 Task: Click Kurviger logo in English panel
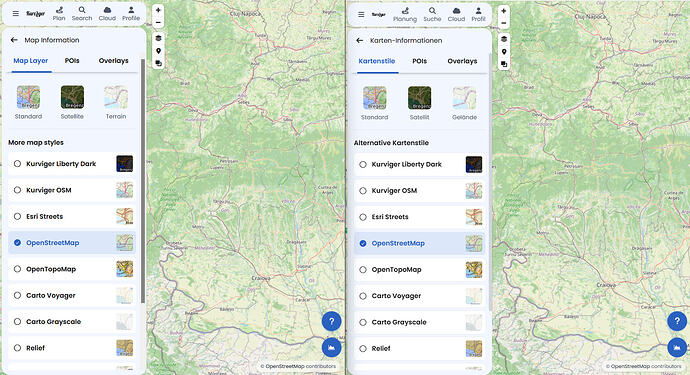coord(35,14)
